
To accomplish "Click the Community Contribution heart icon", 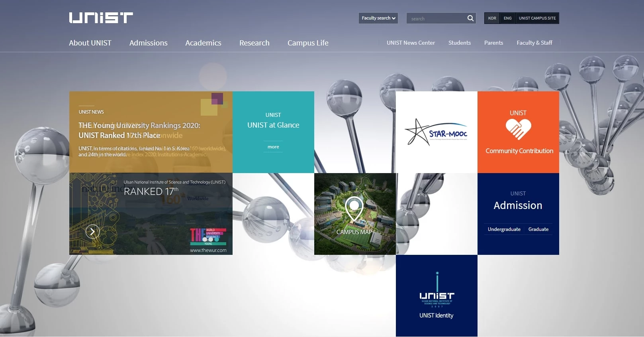I will click(x=518, y=129).
